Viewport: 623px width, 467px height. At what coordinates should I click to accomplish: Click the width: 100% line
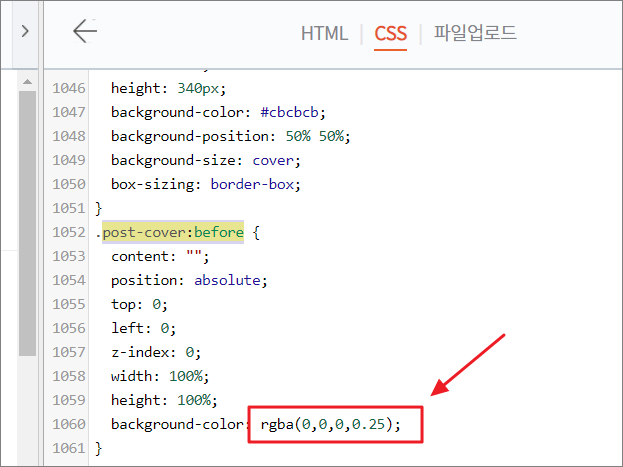(160, 376)
